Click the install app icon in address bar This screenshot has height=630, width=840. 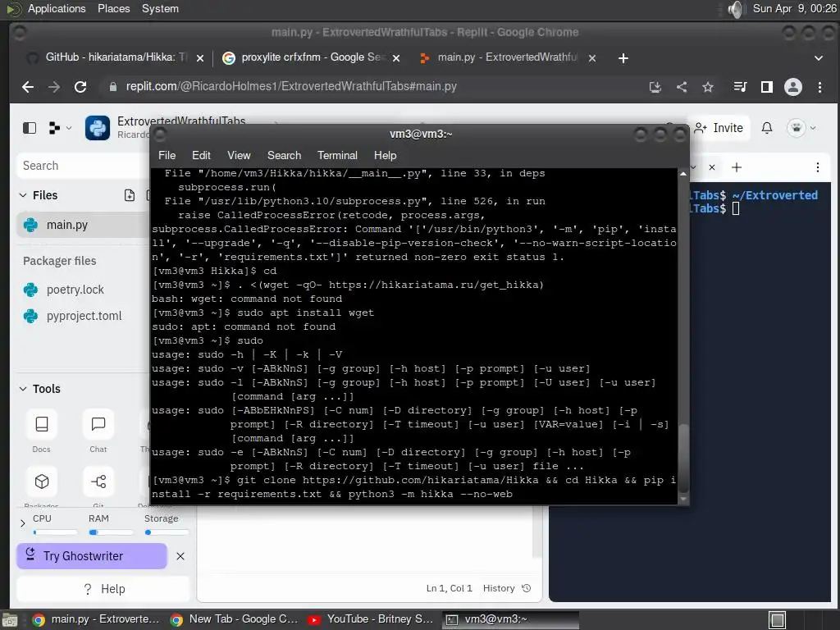pyautogui.click(x=655, y=87)
